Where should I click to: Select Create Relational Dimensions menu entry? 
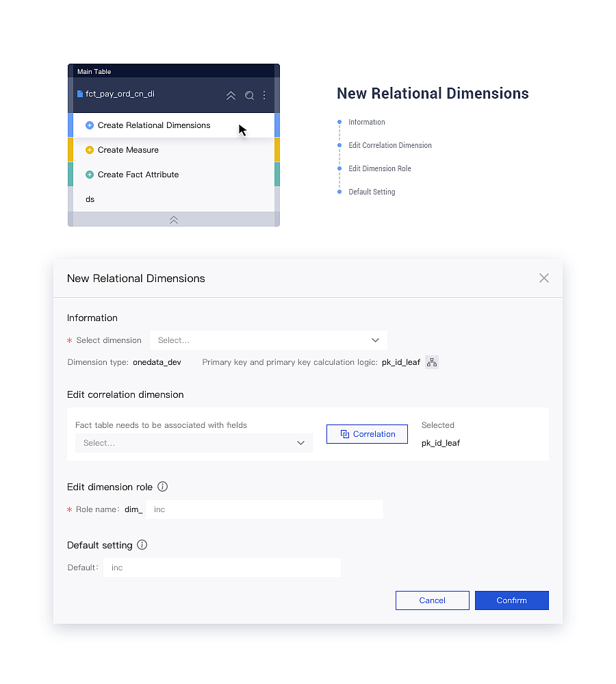[174, 125]
